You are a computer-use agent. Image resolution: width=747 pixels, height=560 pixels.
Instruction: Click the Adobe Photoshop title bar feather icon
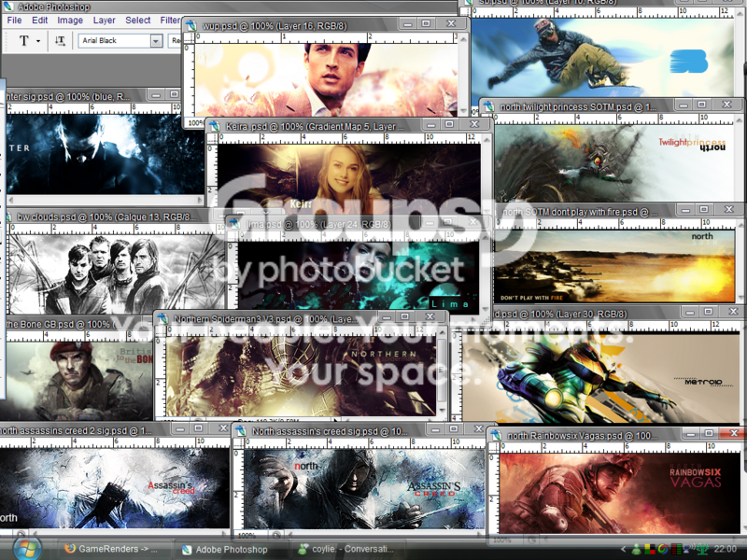8,7
